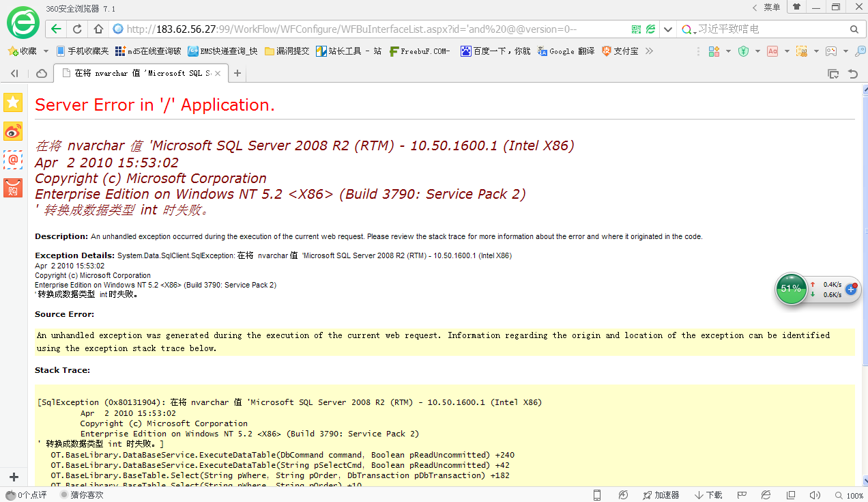Screen dimensions: 868x502
Task: Click the 51% memory accelerator ball
Action: [791, 288]
